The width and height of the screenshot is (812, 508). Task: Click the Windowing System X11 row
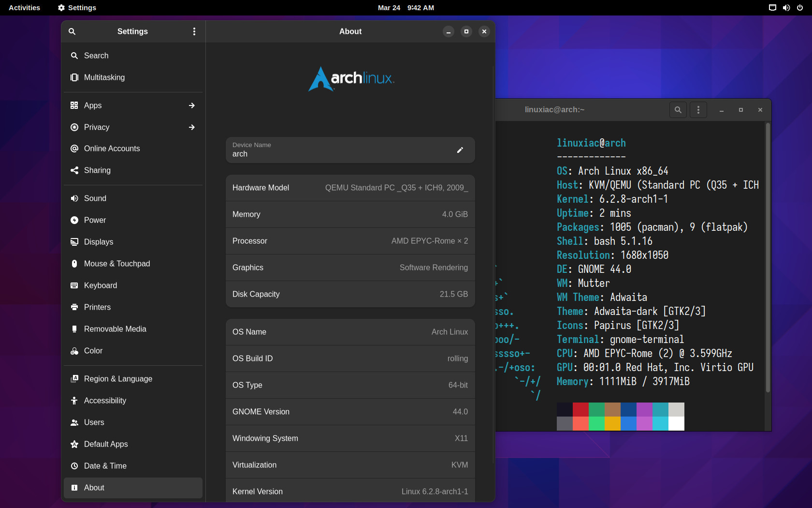350,438
